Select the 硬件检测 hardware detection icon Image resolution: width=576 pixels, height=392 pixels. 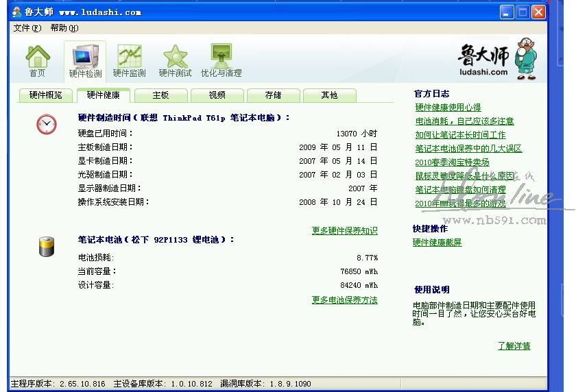pos(85,60)
